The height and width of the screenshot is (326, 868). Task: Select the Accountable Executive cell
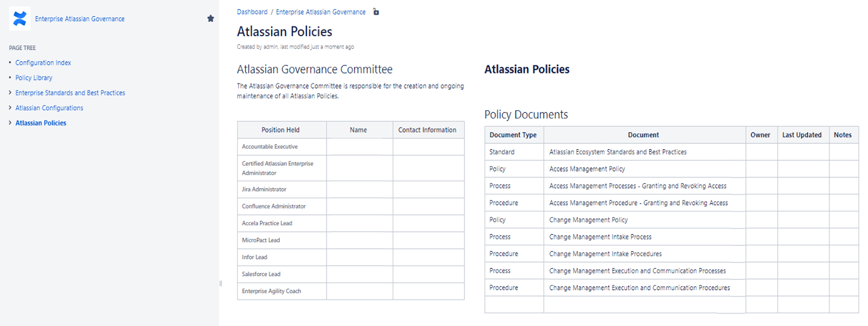tap(282, 146)
